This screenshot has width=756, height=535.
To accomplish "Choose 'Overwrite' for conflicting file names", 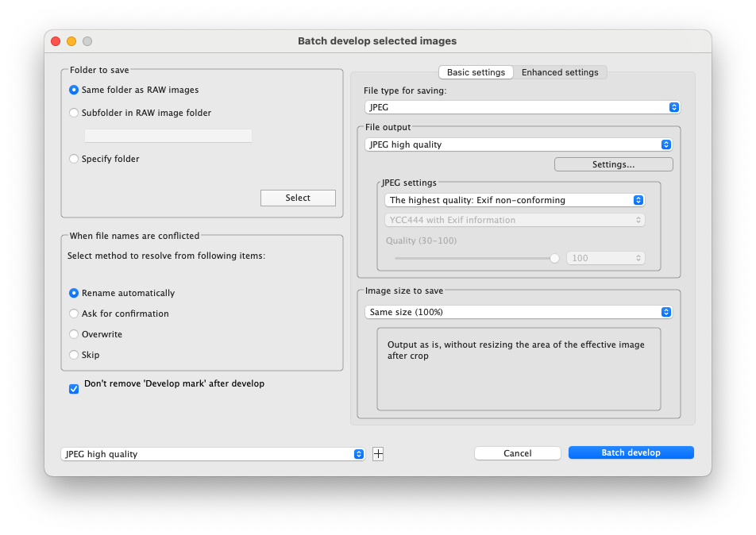I will (x=75, y=334).
